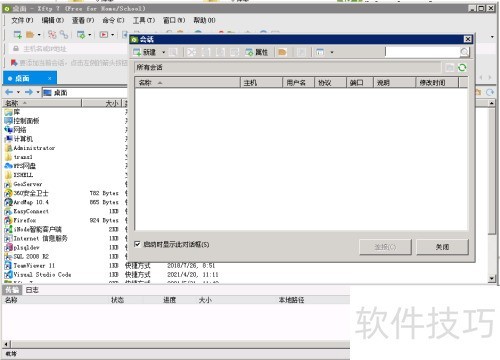Click the blue reconnect link icon in main toolbar

(x=64, y=34)
